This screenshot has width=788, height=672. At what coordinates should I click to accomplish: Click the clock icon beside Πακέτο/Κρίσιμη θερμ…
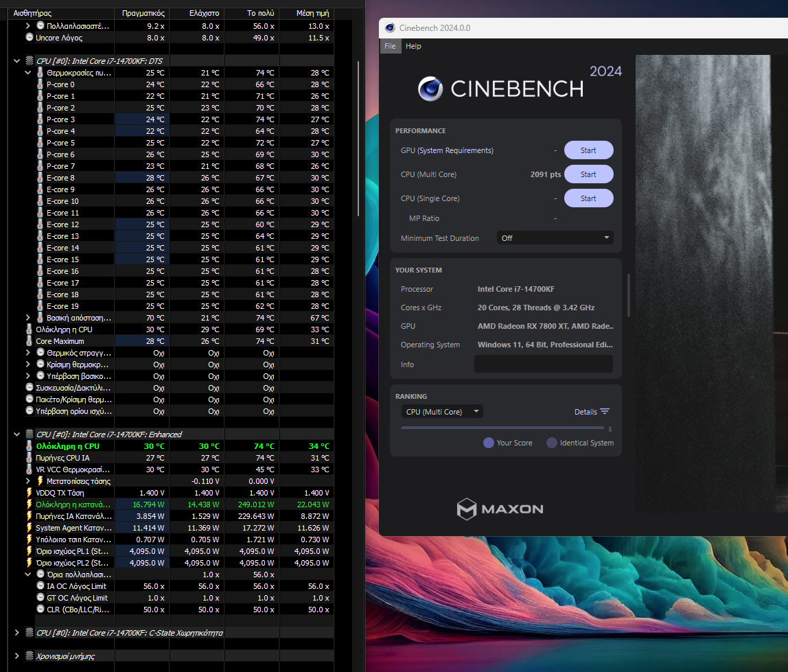30,399
